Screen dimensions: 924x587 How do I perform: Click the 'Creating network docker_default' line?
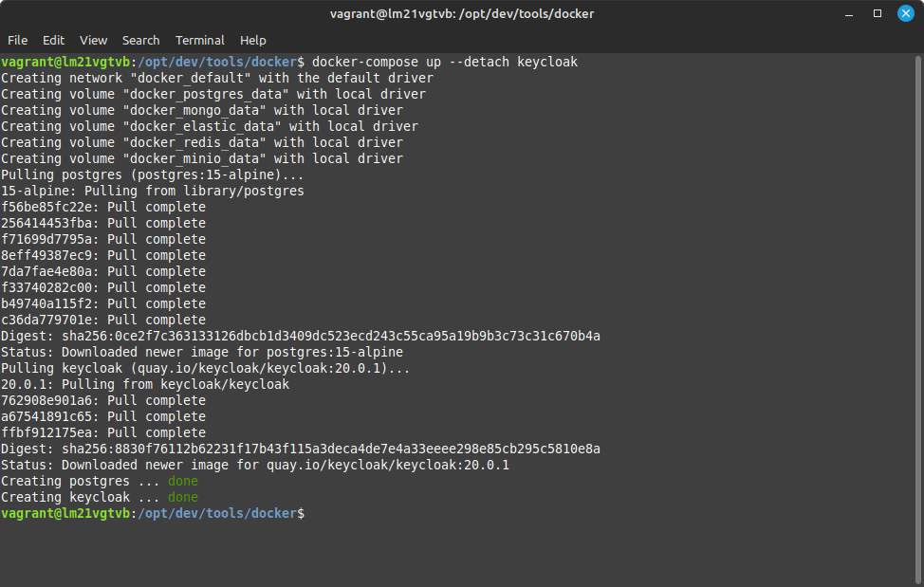click(x=217, y=79)
